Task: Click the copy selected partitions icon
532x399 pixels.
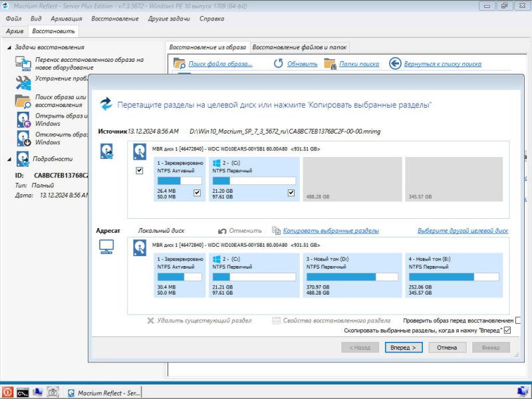Action: 276,230
